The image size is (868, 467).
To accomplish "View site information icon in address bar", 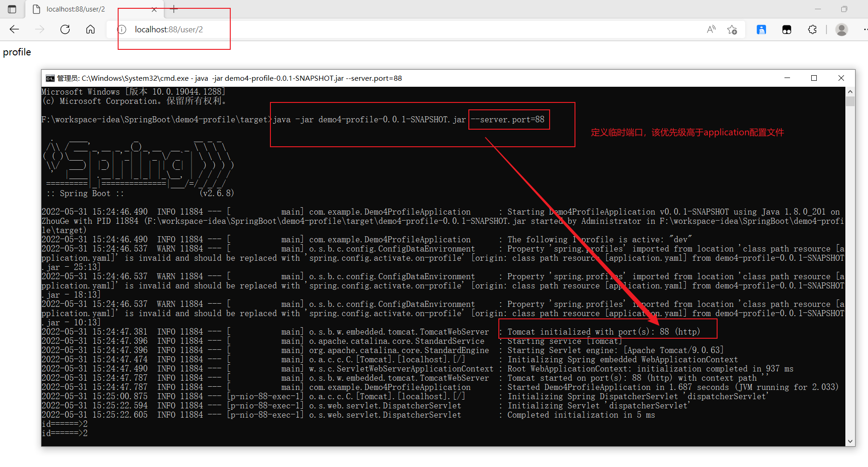I will [122, 30].
